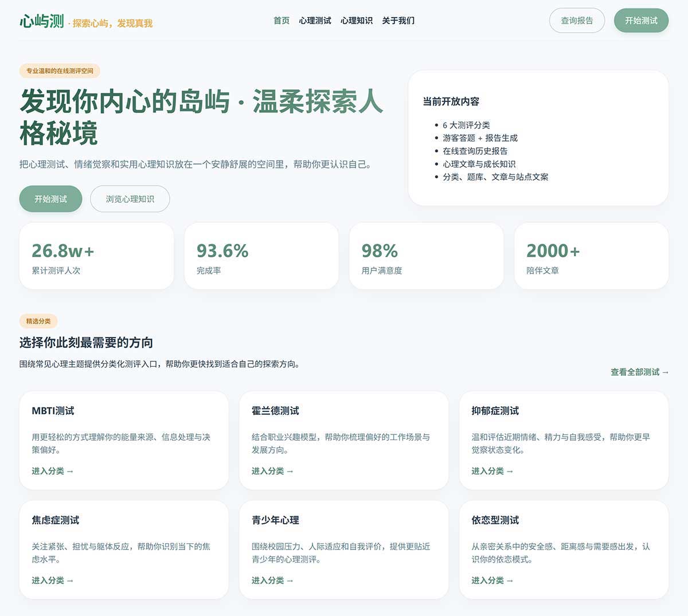Image resolution: width=688 pixels, height=616 pixels.
Task: Click heading 选择你此刻最需要的方向
Action: (x=86, y=343)
